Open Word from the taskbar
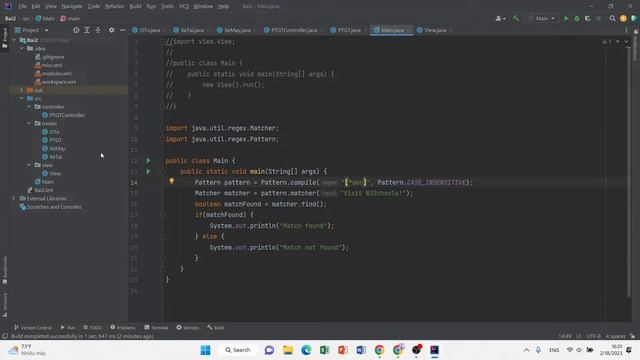640x360 pixels. [x=361, y=350]
